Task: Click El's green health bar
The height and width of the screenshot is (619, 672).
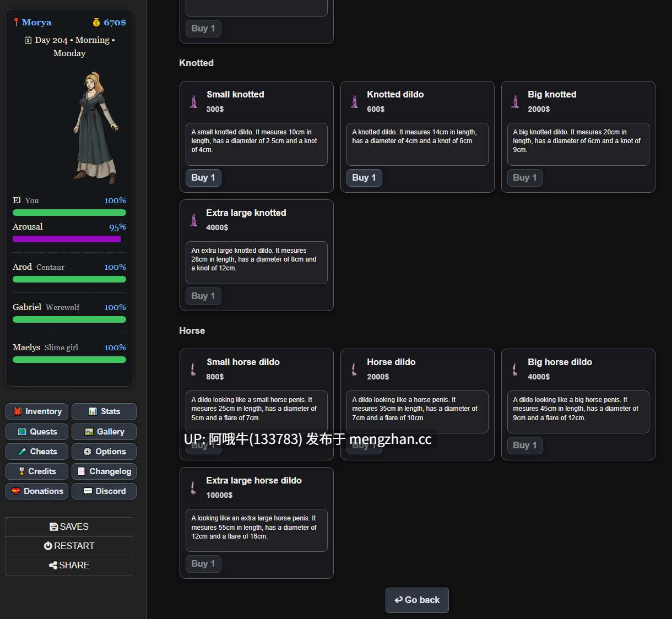Action: (69, 213)
